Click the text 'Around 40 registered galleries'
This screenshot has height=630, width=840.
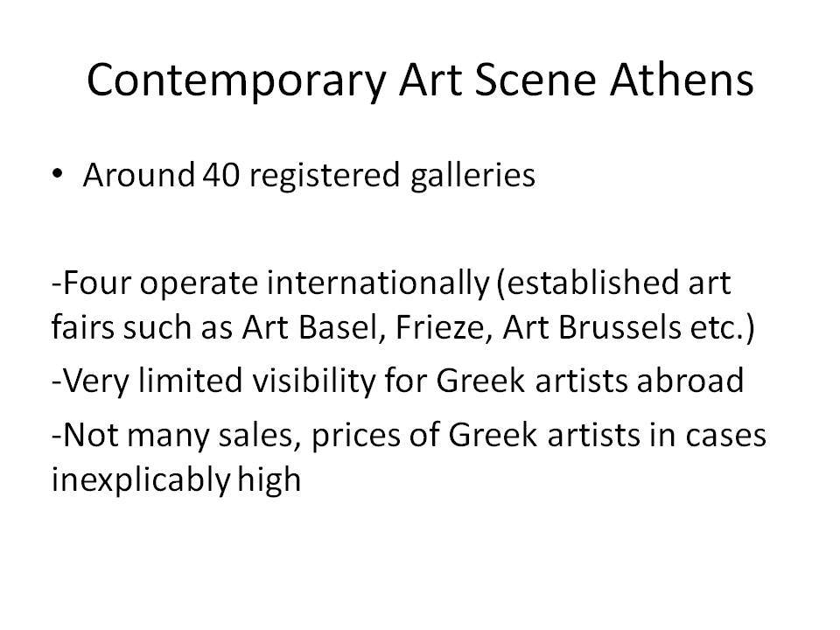[x=309, y=175]
